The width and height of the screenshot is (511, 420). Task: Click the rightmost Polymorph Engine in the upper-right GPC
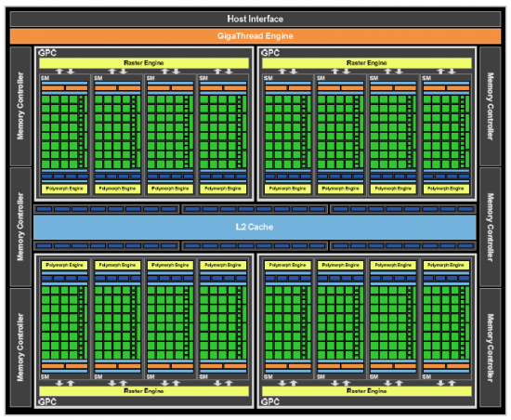(x=446, y=189)
